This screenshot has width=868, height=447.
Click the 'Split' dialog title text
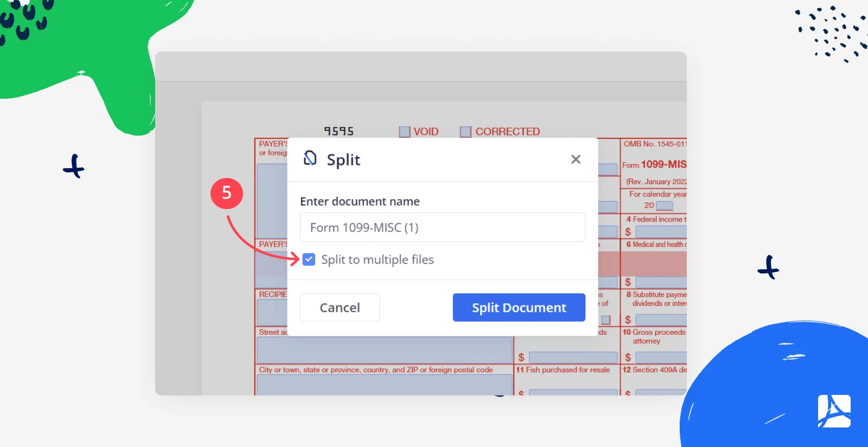click(x=343, y=160)
